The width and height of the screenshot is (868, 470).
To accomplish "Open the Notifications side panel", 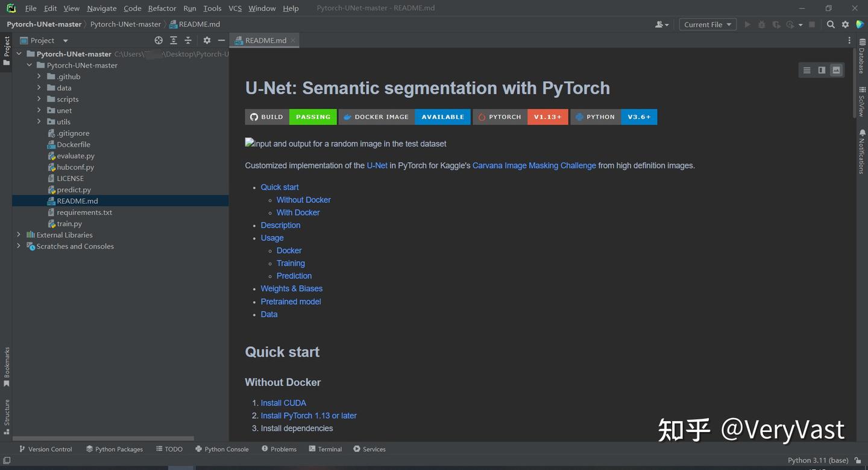I will pos(862,152).
